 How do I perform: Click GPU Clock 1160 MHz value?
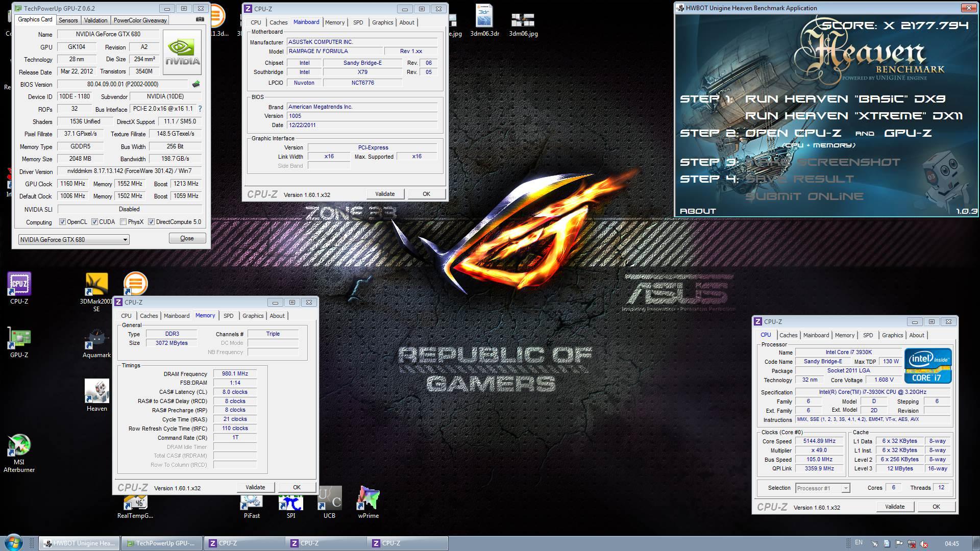(73, 184)
